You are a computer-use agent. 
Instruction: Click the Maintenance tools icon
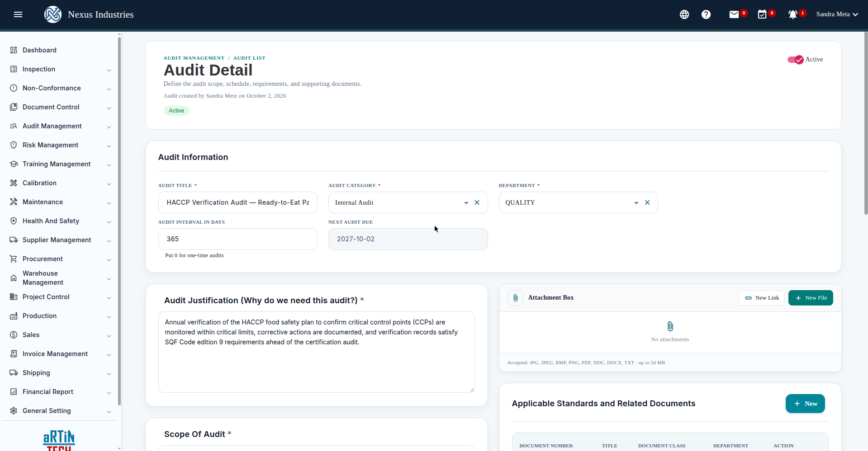(x=14, y=202)
